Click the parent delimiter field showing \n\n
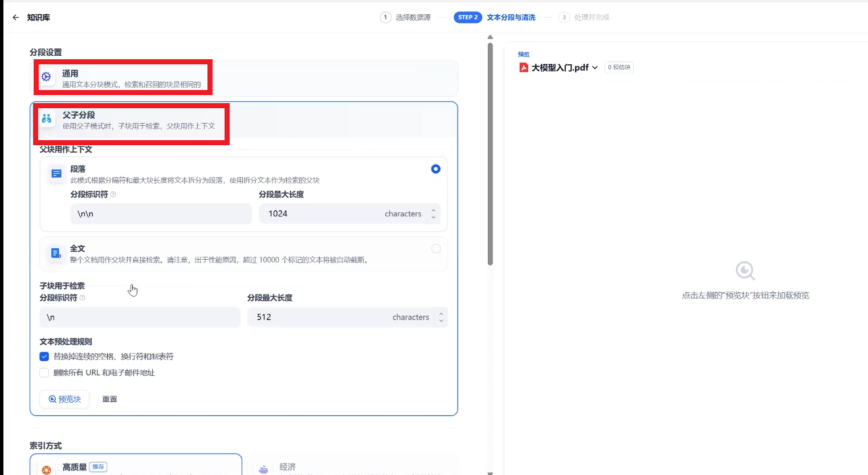 tap(161, 214)
